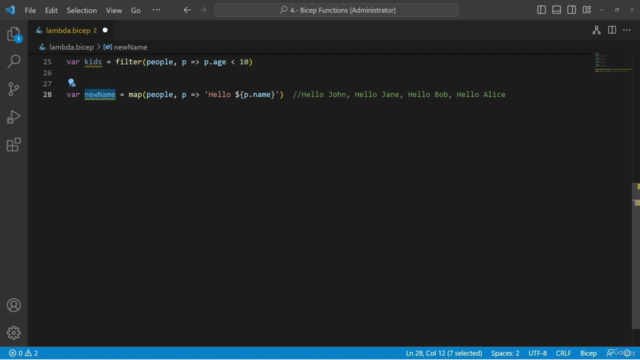Viewport: 640px width, 360px height.
Task: Click the filter function on line 25
Action: click(128, 62)
